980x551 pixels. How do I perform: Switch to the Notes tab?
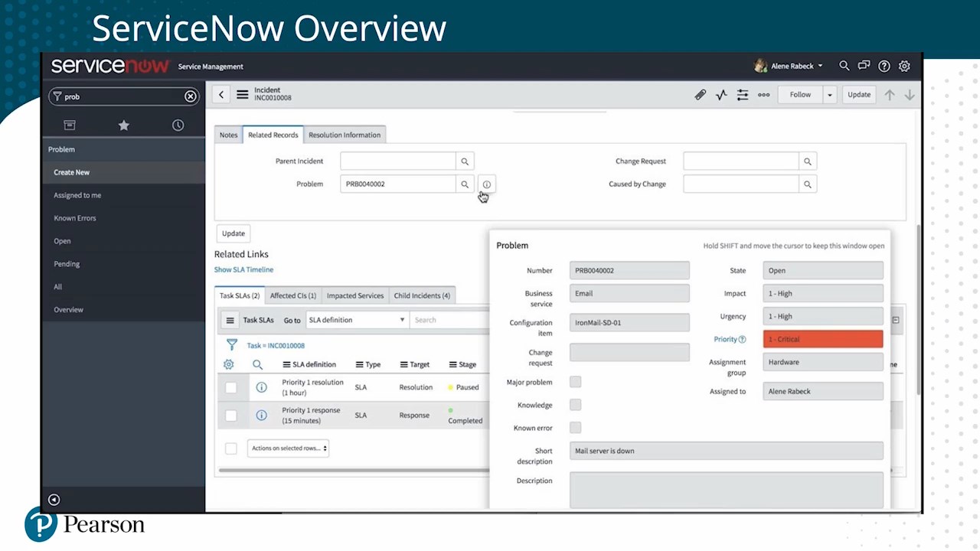tap(228, 135)
